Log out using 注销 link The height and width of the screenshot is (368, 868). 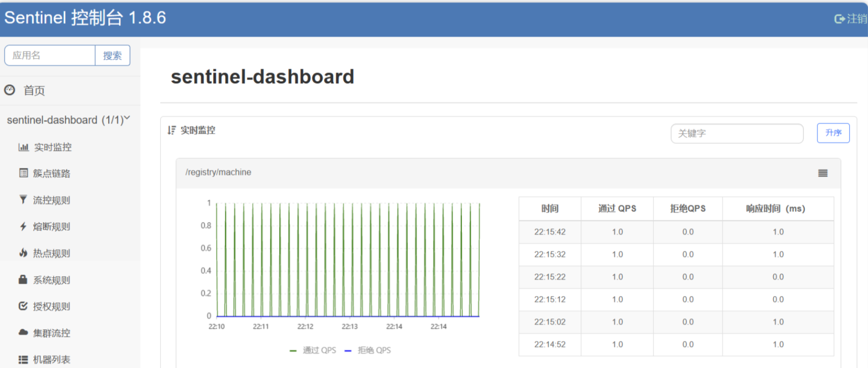point(851,19)
